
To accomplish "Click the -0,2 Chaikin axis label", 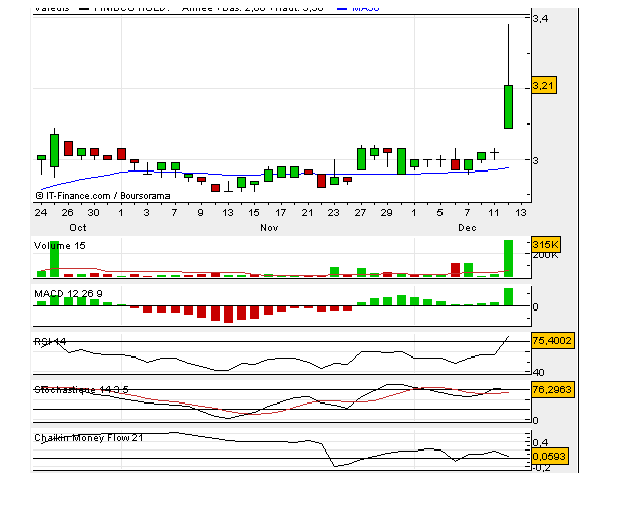I will pyautogui.click(x=541, y=468).
